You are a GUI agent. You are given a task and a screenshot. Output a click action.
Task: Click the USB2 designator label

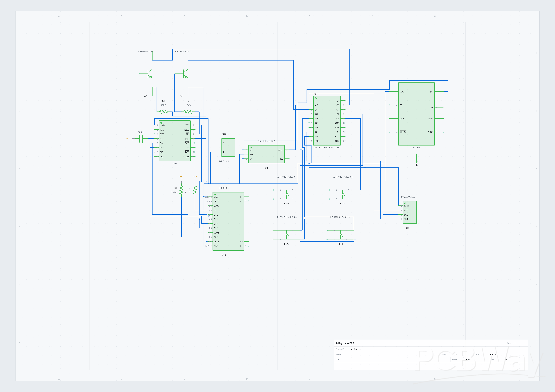224,255
